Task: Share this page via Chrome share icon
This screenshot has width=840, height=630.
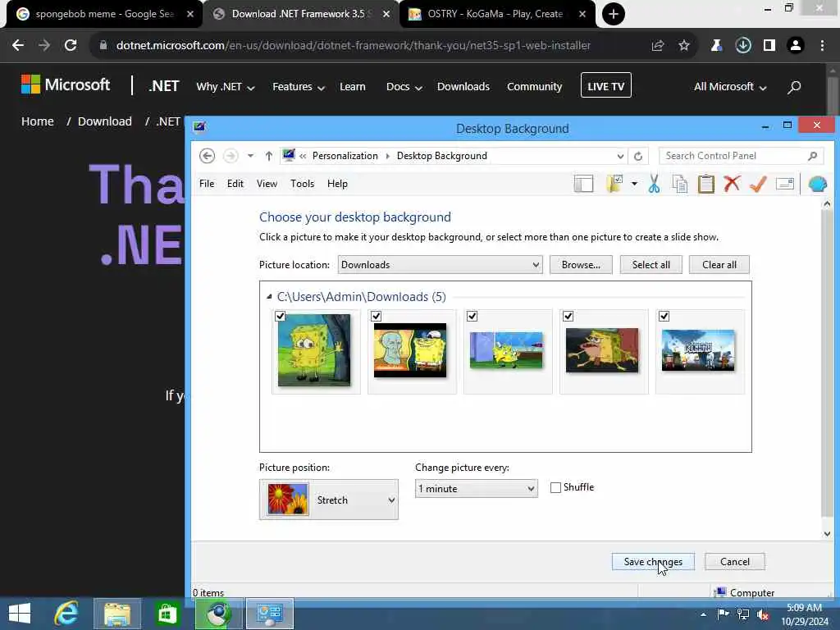Action: point(658,46)
